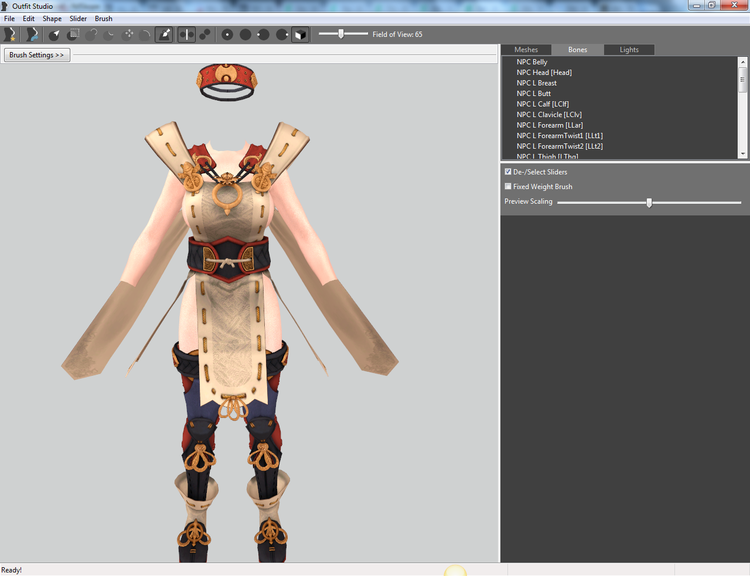The width and height of the screenshot is (750, 576).
Task: Open the Slider menu
Action: [x=78, y=19]
